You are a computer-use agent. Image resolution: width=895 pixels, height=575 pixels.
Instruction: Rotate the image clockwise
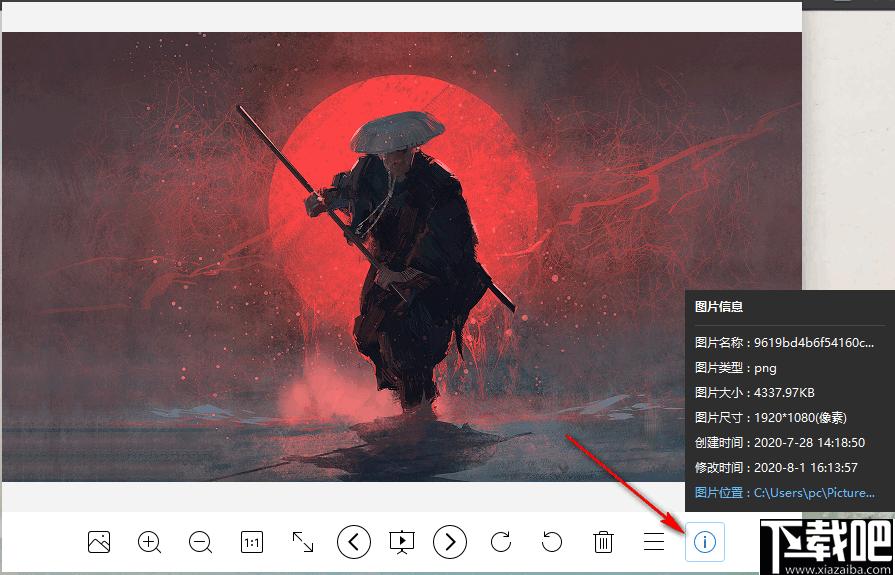[501, 542]
